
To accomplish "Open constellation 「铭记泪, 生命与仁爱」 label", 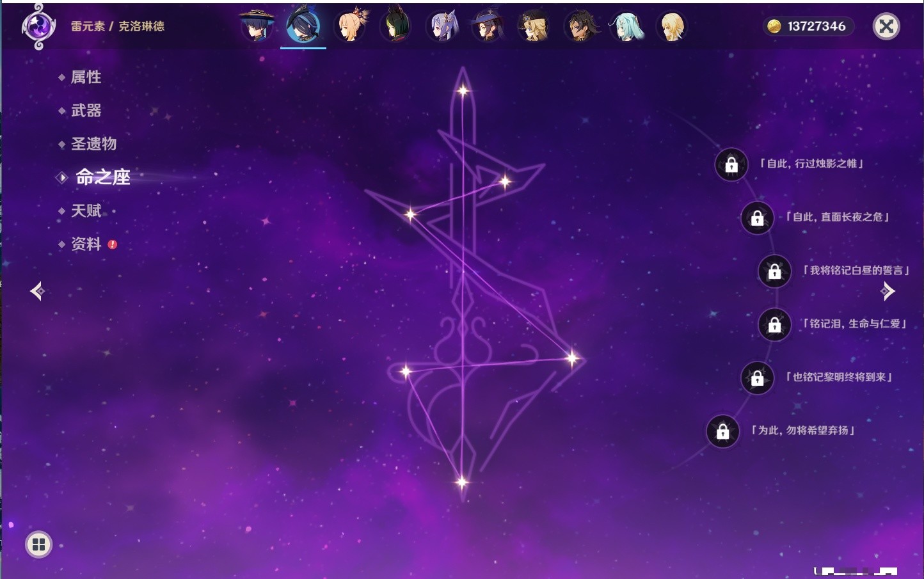I will [x=855, y=324].
